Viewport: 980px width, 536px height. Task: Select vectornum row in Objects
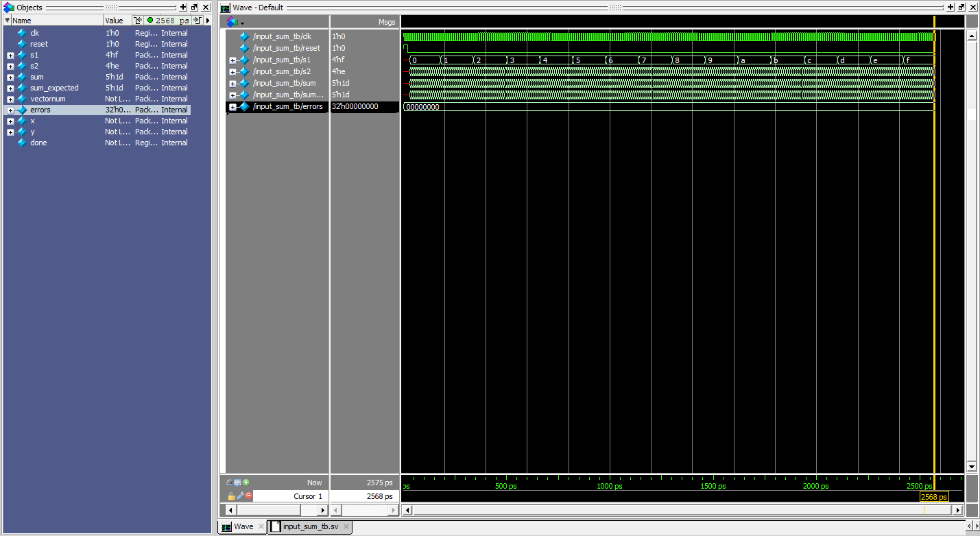point(97,99)
